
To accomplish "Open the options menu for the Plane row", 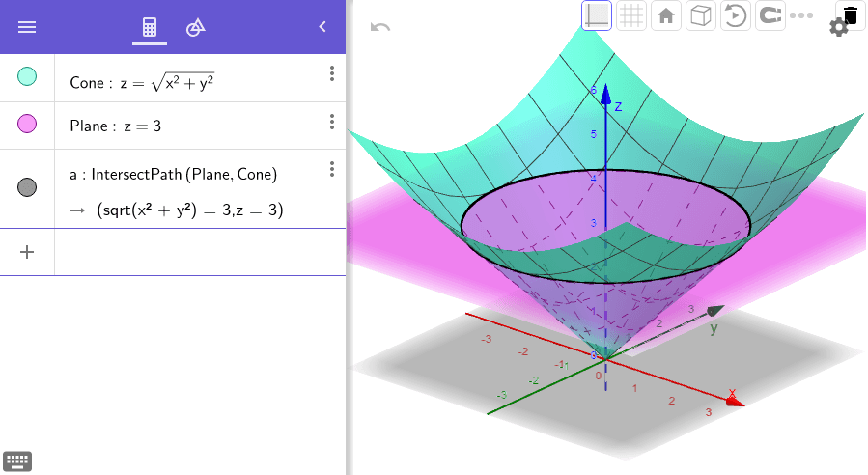I will point(331,122).
